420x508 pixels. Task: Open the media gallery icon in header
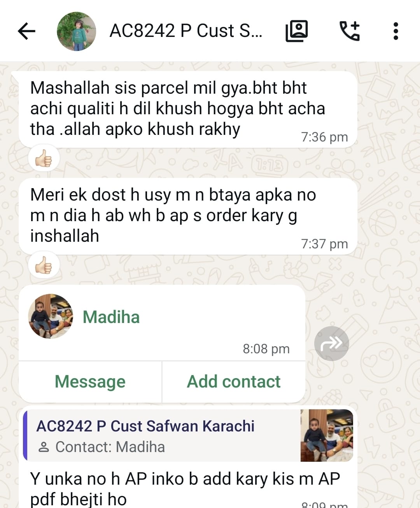coord(297,31)
